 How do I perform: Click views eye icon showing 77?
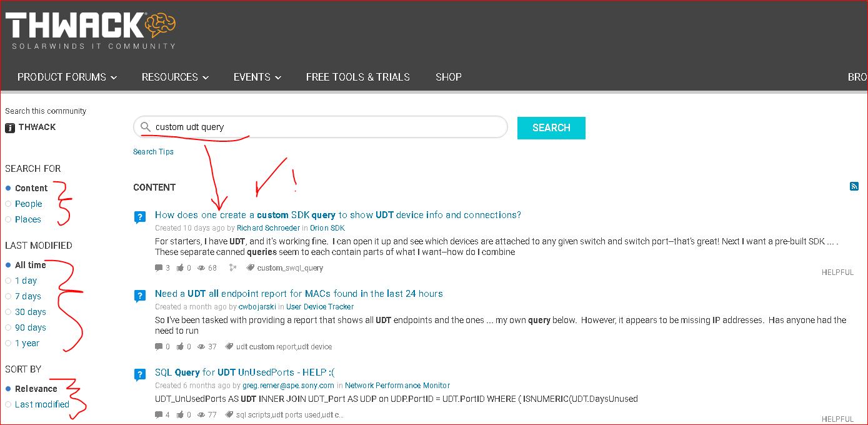pyautogui.click(x=201, y=415)
